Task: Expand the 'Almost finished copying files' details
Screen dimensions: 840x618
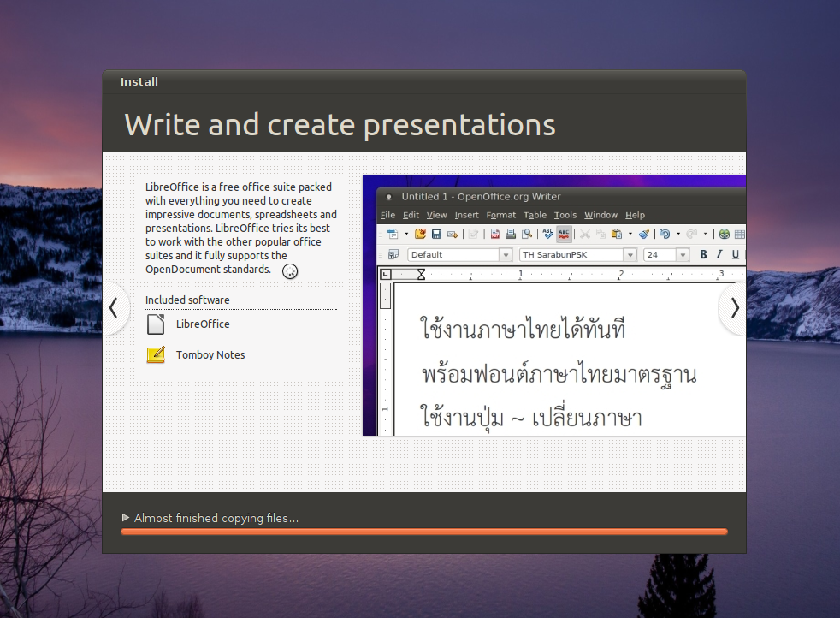Action: pyautogui.click(x=126, y=518)
